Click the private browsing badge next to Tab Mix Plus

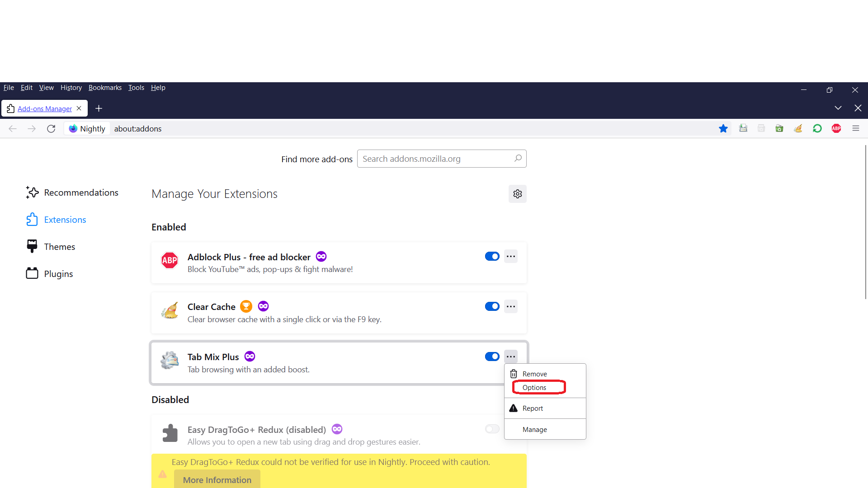click(x=250, y=357)
